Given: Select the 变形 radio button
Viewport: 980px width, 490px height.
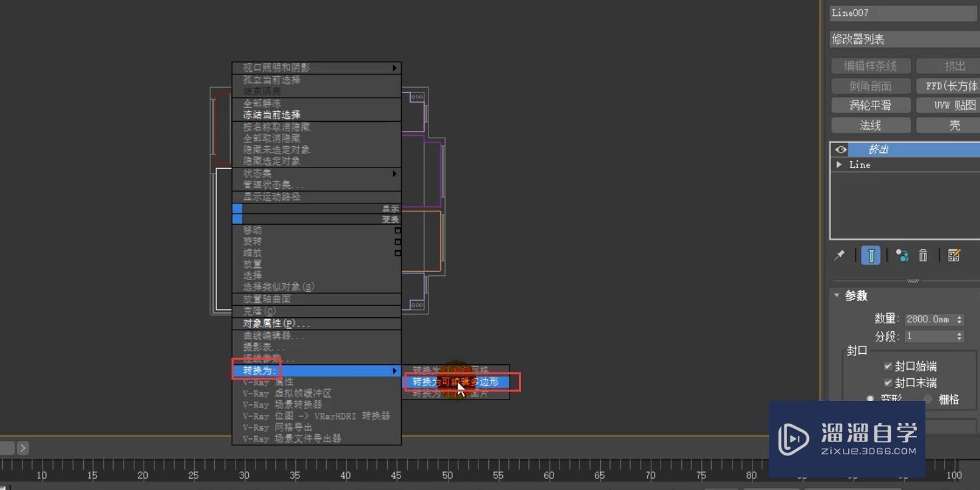Looking at the screenshot, I should coord(870,398).
